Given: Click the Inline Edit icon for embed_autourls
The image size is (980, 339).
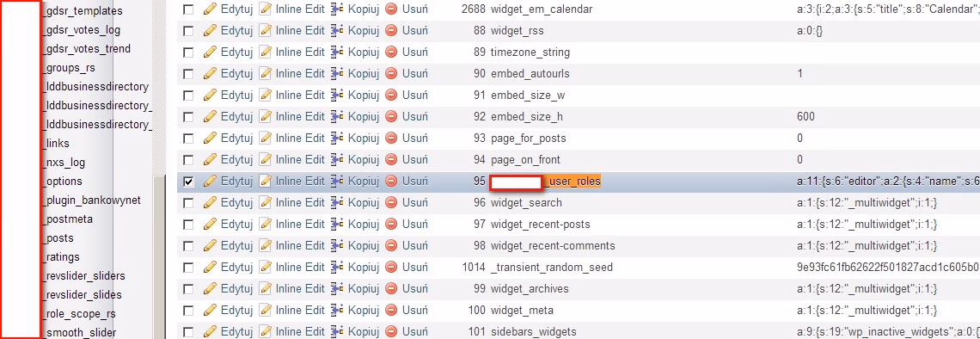Looking at the screenshot, I should pyautogui.click(x=266, y=74).
